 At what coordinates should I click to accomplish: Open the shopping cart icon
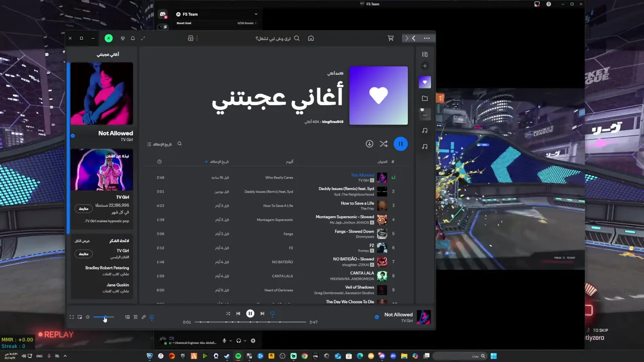coord(390,38)
